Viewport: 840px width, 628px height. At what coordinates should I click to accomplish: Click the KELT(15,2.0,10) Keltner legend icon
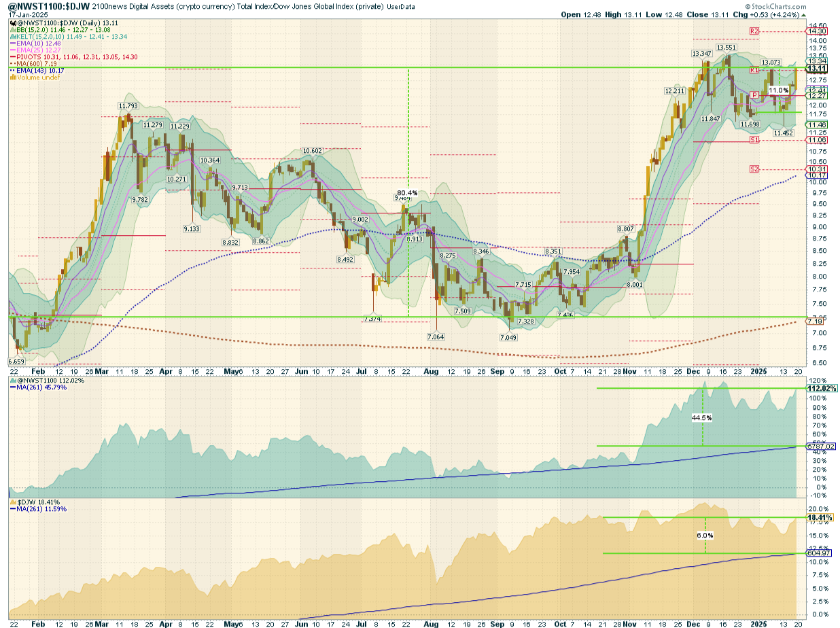tap(12, 37)
